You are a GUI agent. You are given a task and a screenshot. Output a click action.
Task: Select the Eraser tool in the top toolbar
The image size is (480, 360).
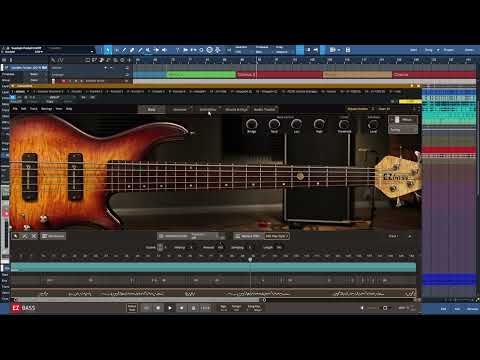[132, 50]
